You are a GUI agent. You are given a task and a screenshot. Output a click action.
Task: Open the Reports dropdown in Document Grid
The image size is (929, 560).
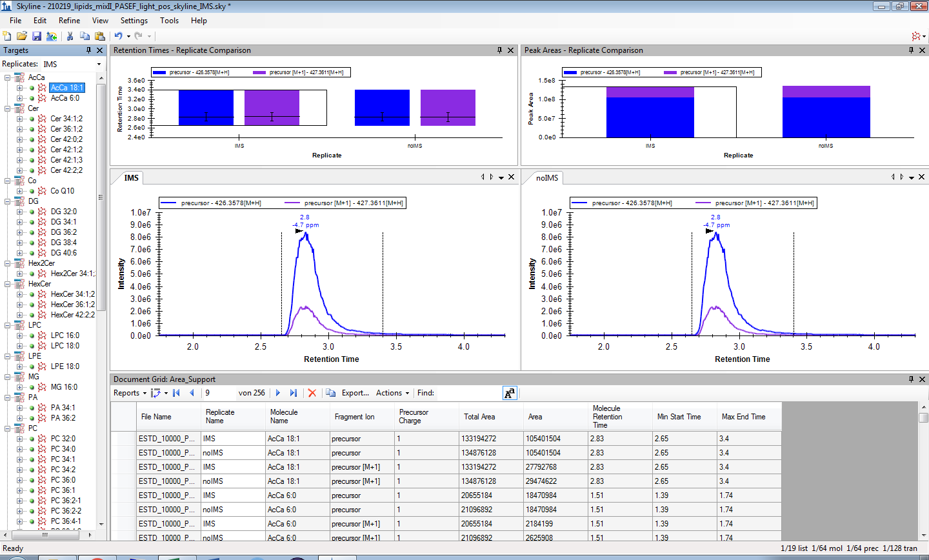pyautogui.click(x=130, y=393)
